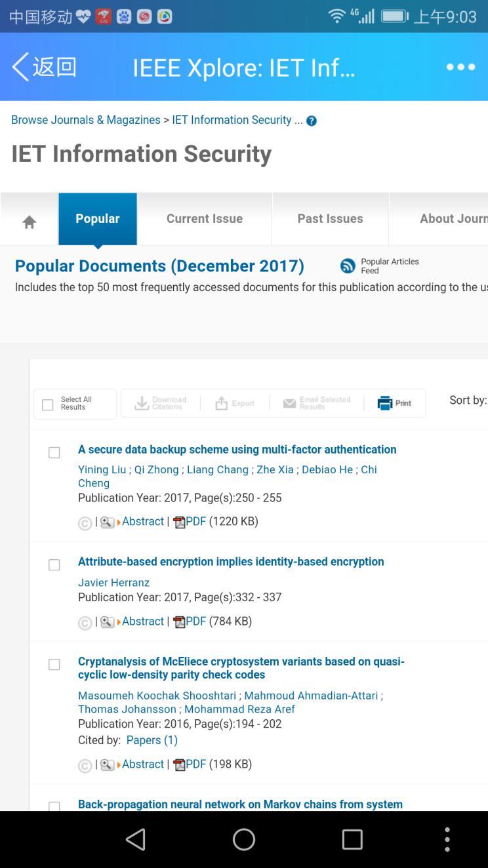Click the help question mark icon
This screenshot has width=488, height=868.
click(x=312, y=121)
